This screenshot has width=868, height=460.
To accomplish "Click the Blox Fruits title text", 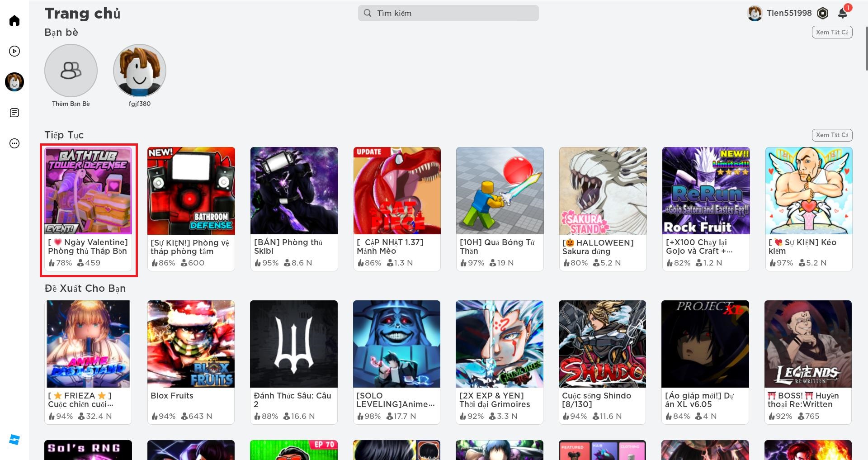I will coord(172,396).
